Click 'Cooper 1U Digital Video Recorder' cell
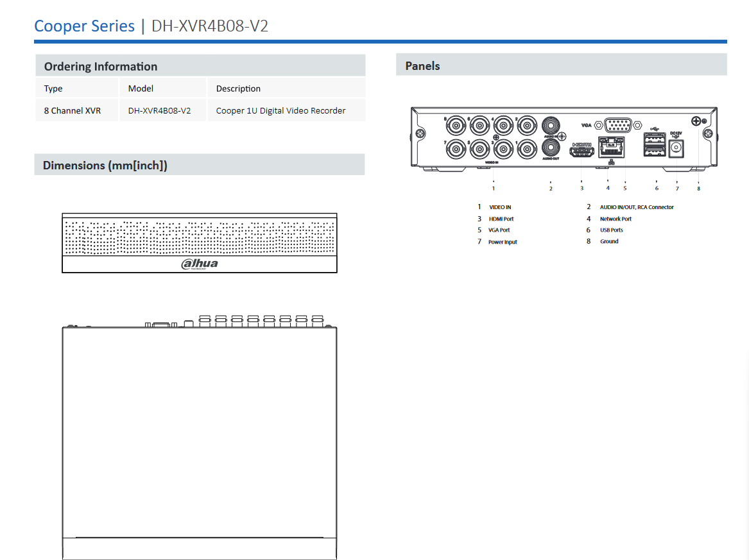 [281, 110]
